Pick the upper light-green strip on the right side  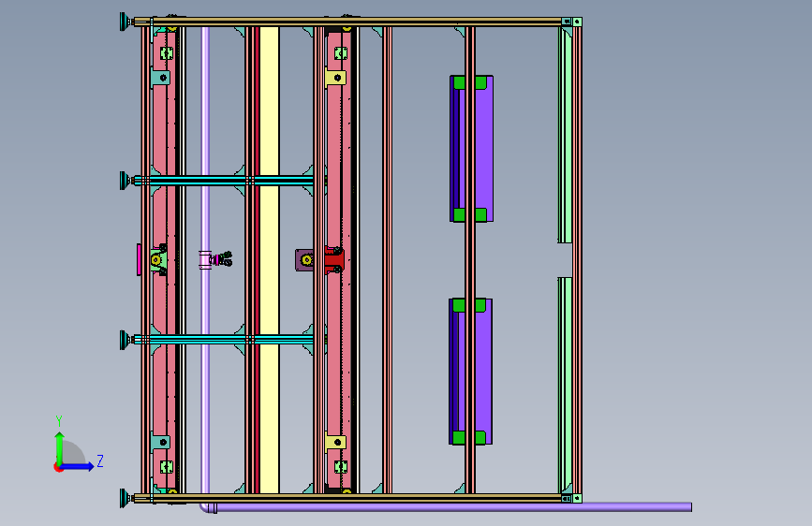point(566,135)
